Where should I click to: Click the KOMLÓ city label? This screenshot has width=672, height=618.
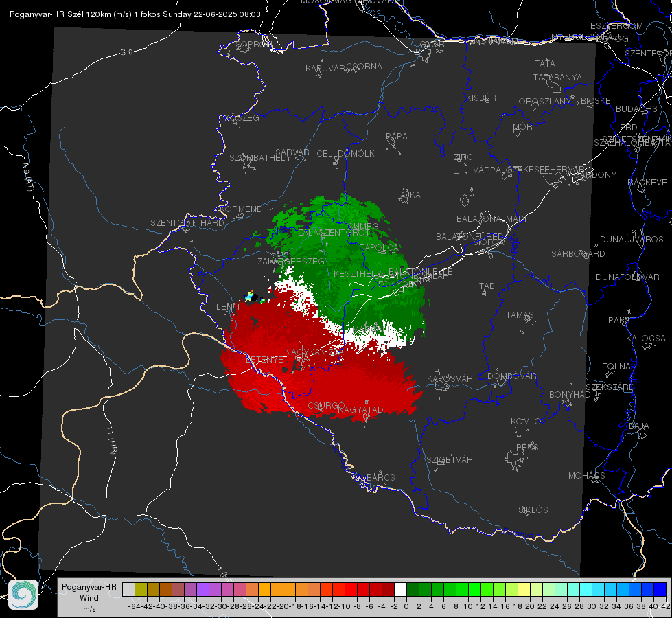pos(526,422)
